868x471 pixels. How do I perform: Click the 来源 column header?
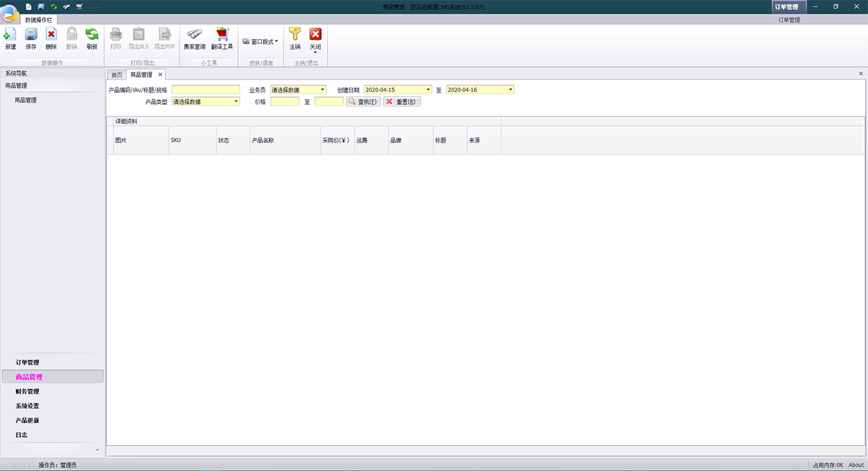(x=483, y=140)
